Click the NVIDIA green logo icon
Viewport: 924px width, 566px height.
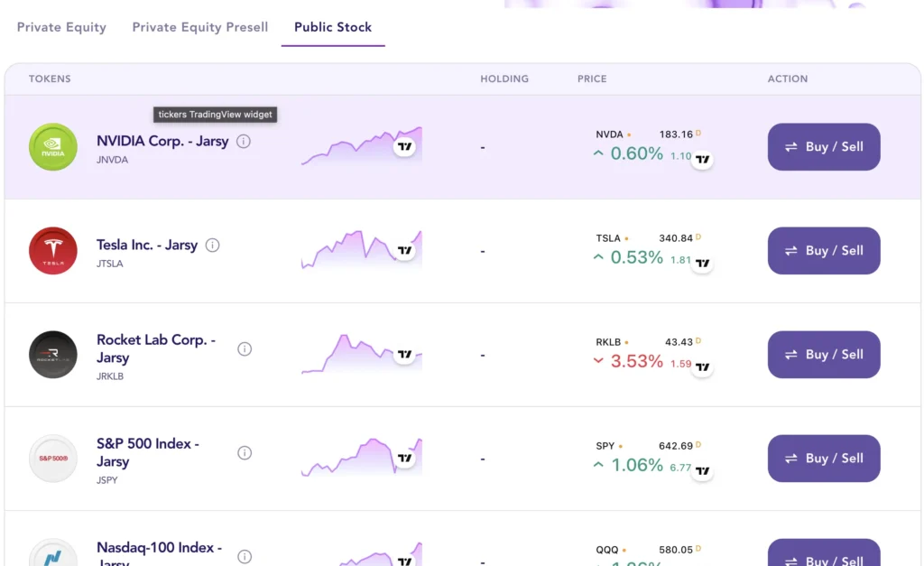(53, 147)
